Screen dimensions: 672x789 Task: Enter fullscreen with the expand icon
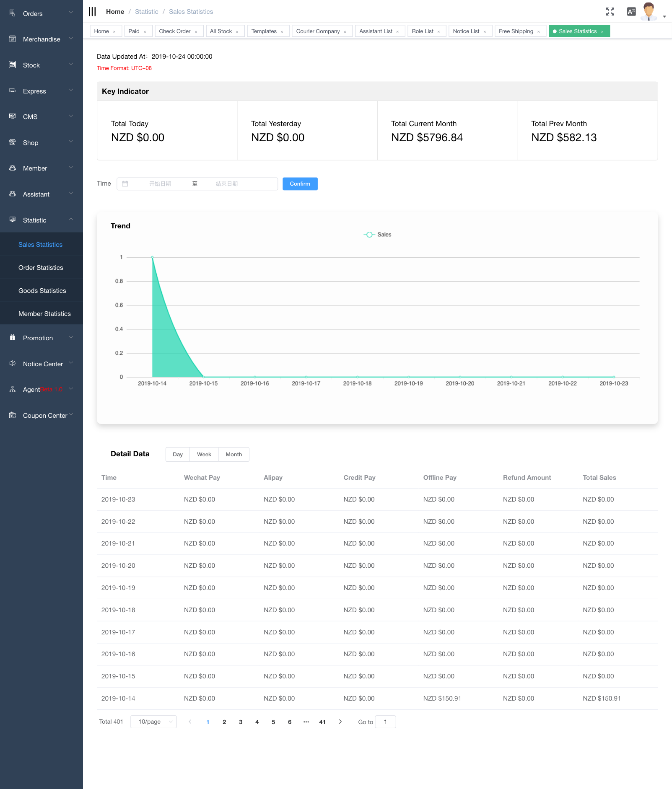point(610,12)
